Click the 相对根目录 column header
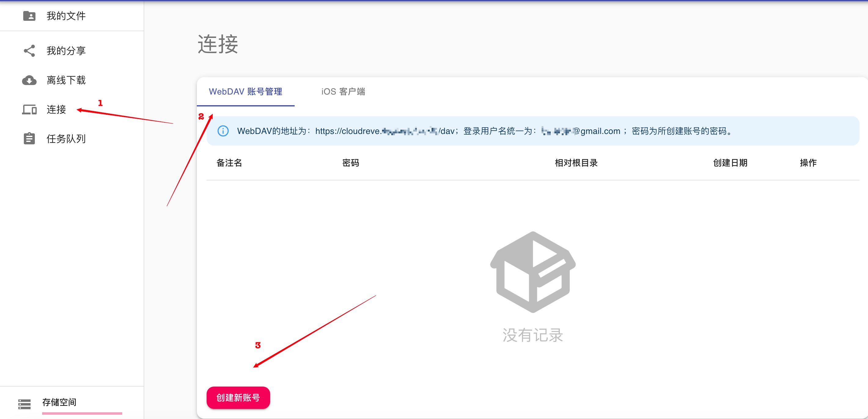Screen dimensions: 868x419 tap(576, 163)
